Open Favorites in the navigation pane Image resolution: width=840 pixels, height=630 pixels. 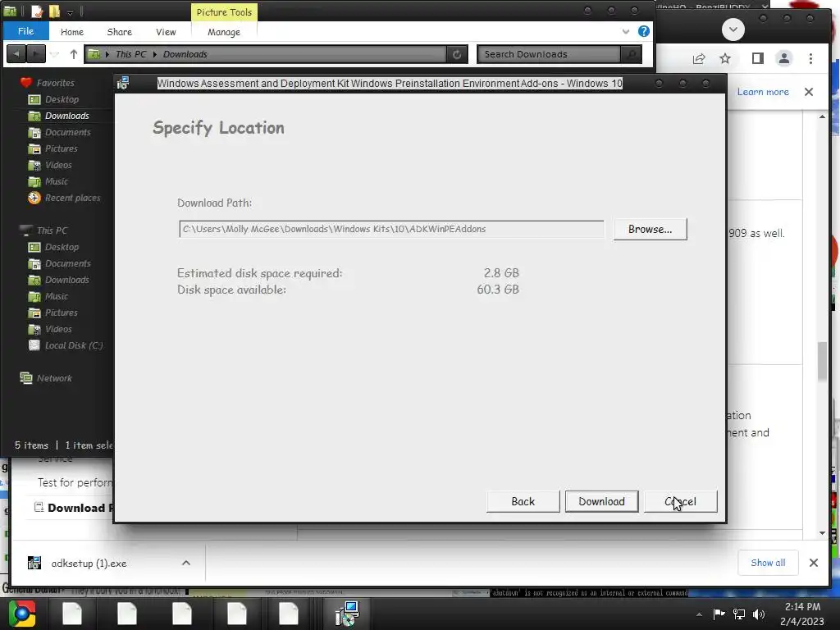tap(55, 83)
